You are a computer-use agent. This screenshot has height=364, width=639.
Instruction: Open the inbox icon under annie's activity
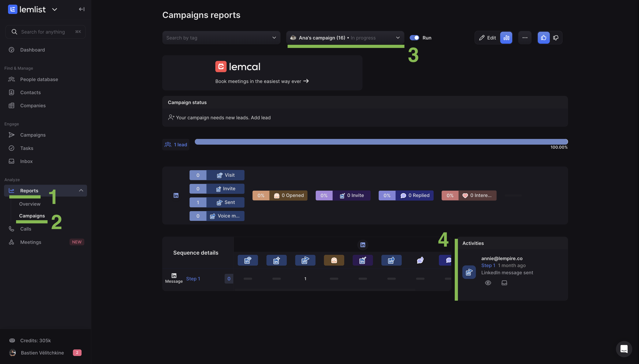click(504, 283)
